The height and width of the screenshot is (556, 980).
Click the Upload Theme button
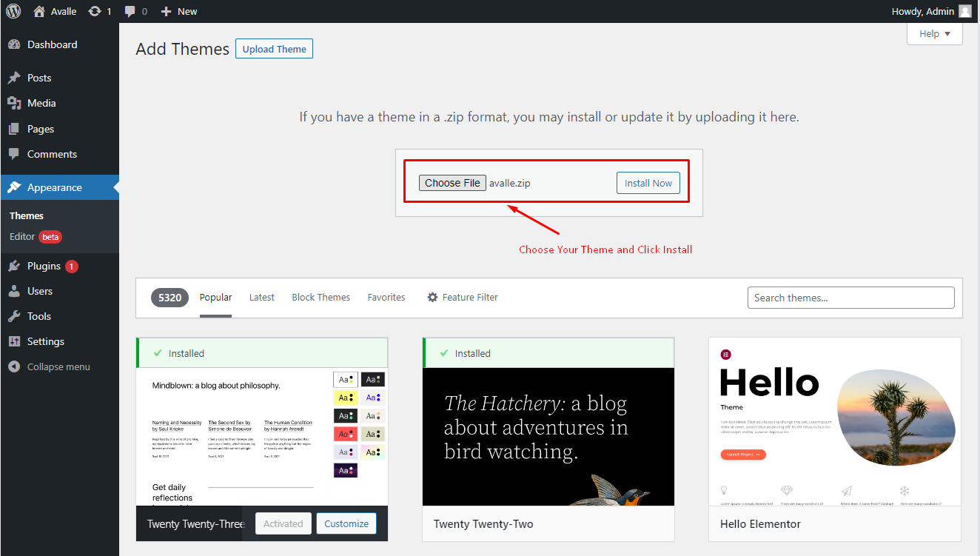pos(274,49)
